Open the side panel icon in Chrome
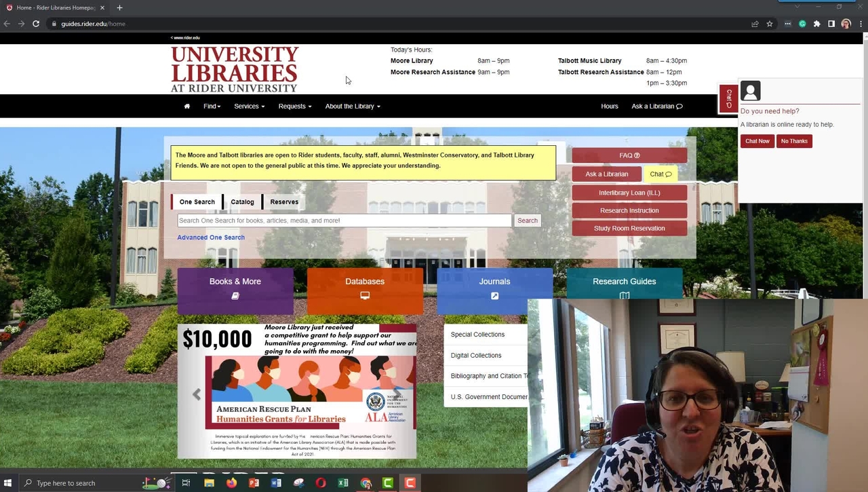 coord(831,24)
